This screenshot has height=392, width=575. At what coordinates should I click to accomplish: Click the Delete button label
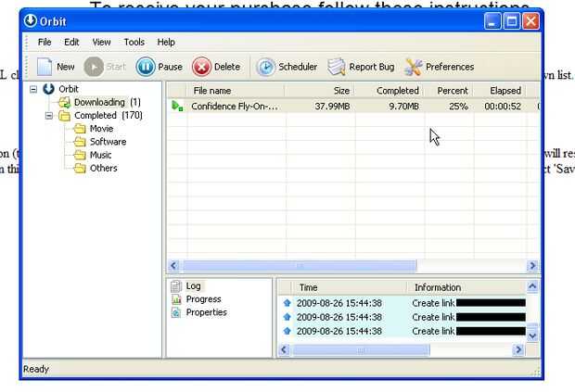coord(227,67)
